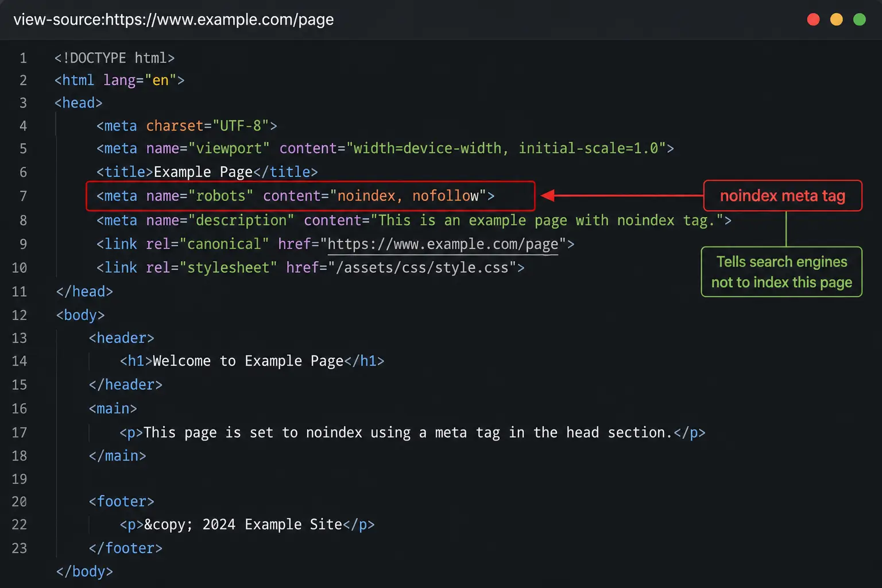Click the closing </body> tag
This screenshot has width=882, height=588.
click(x=84, y=572)
